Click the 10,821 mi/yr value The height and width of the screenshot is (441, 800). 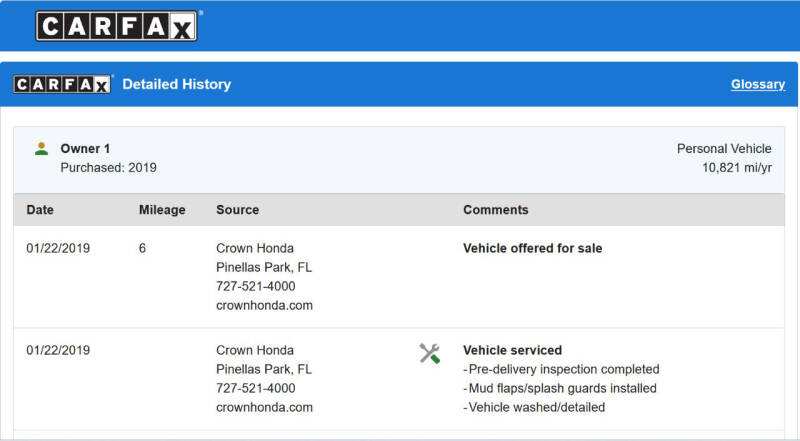(737, 167)
